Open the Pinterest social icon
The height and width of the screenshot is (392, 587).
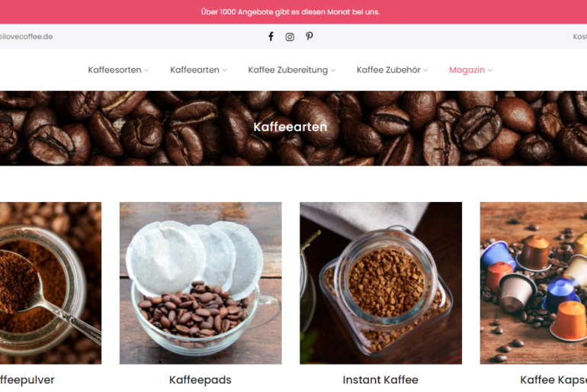(x=310, y=37)
